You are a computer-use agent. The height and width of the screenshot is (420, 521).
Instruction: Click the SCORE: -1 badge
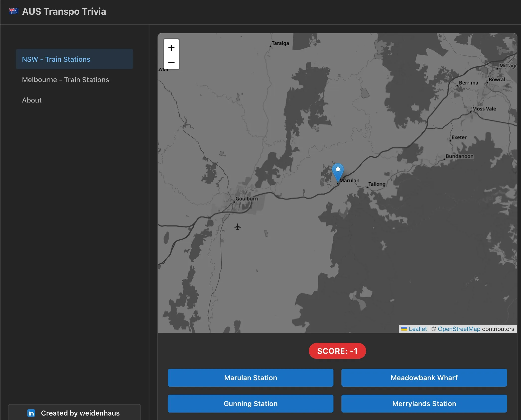pos(337,351)
